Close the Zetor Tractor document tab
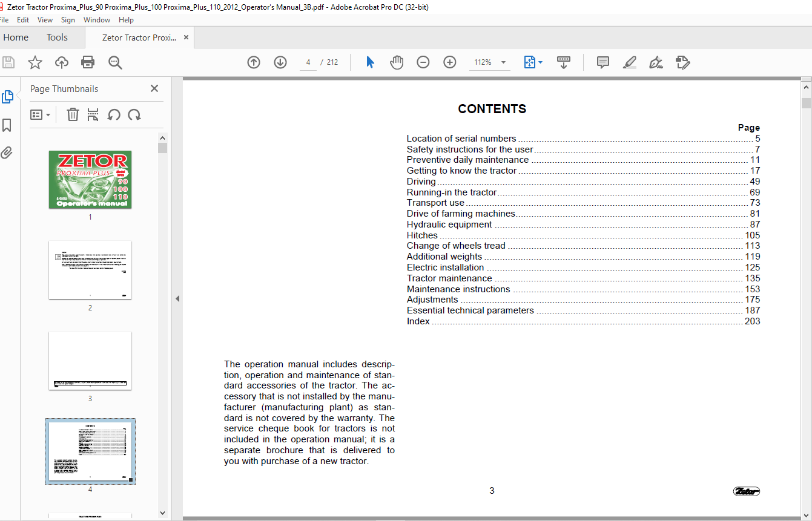 [186, 38]
